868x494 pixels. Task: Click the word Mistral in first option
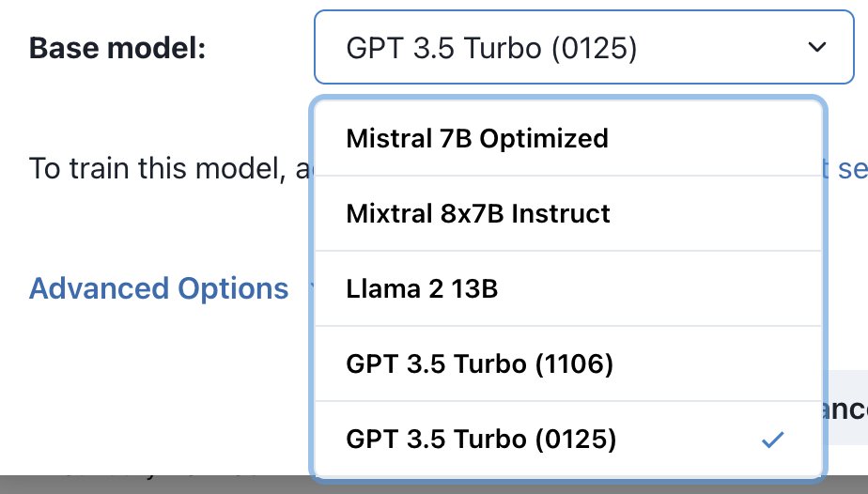point(389,138)
